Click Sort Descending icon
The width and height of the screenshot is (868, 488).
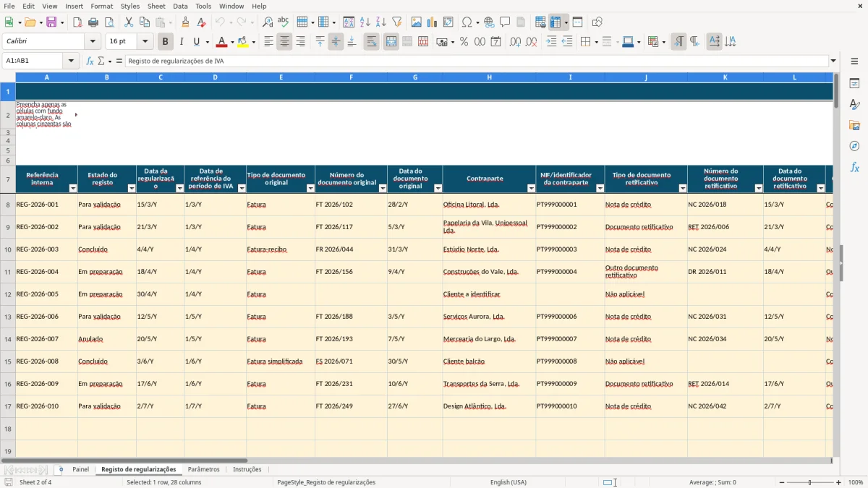point(380,22)
